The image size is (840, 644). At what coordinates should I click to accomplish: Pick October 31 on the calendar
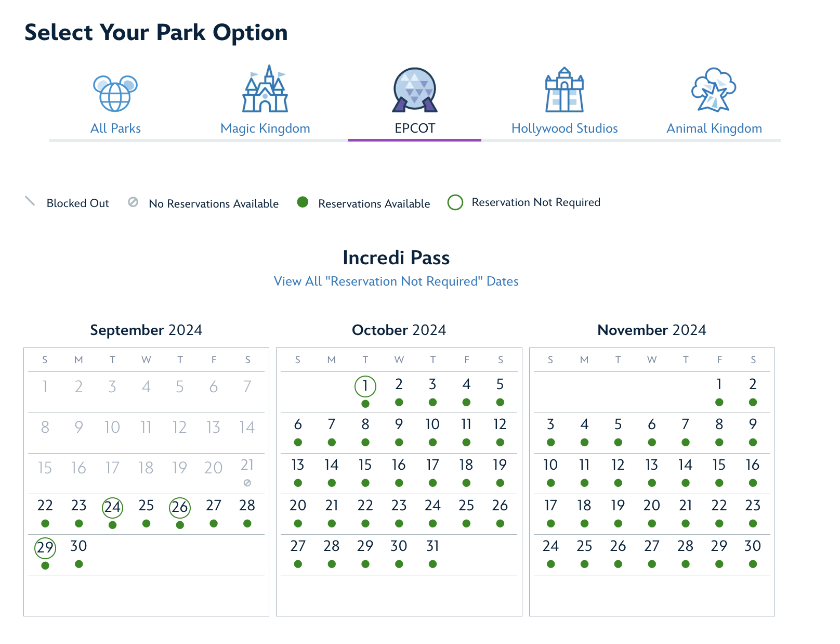pyautogui.click(x=432, y=547)
